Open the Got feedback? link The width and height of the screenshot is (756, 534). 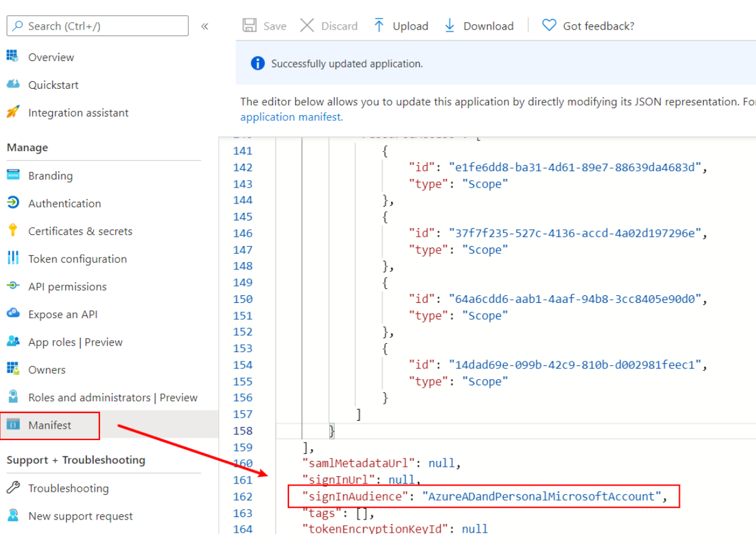pyautogui.click(x=599, y=26)
